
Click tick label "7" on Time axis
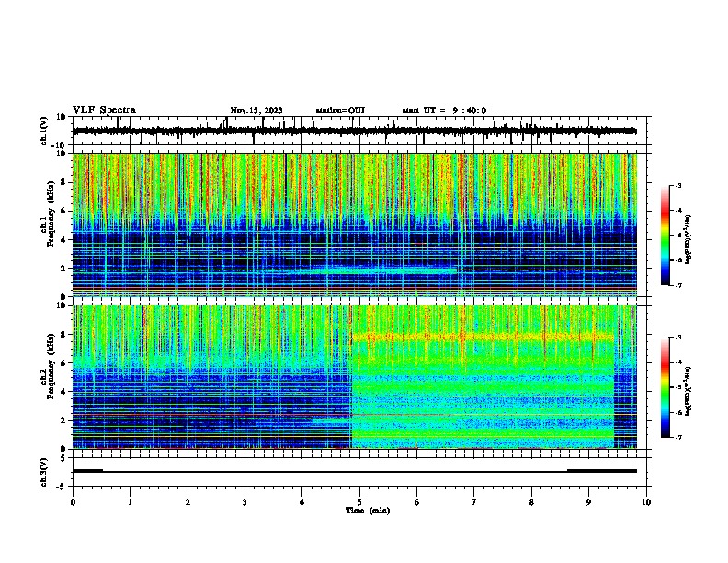click(x=474, y=502)
